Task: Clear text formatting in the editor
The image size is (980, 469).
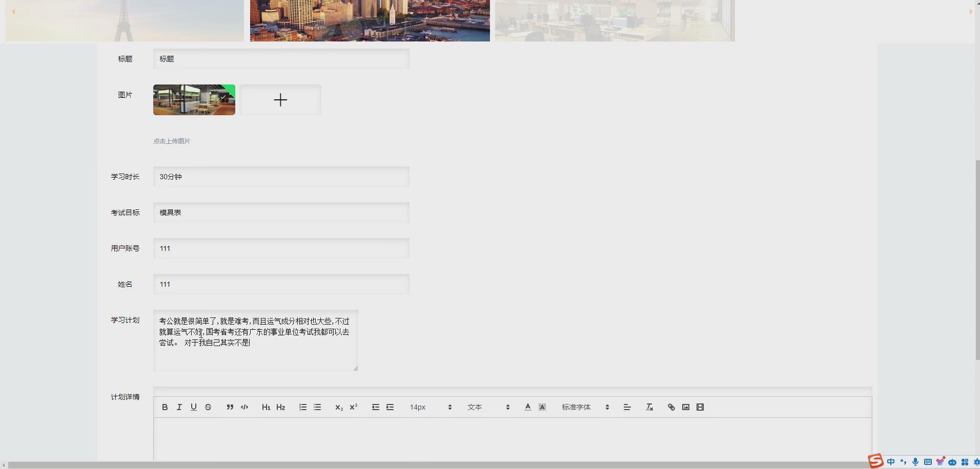Action: click(649, 407)
